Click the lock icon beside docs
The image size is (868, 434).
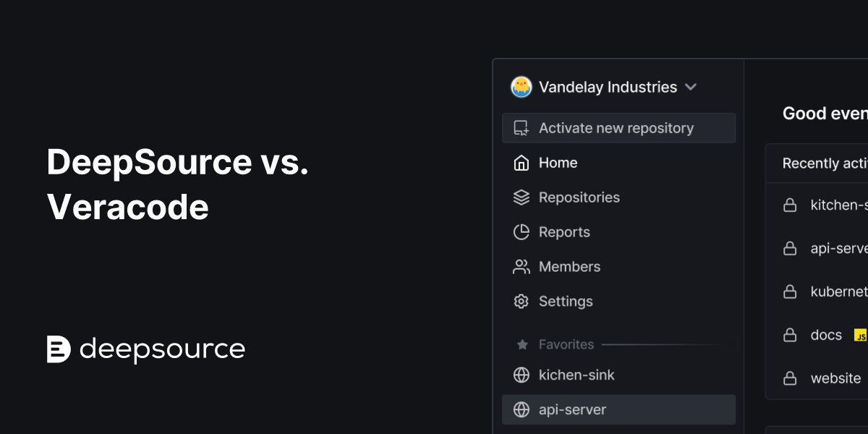[790, 335]
